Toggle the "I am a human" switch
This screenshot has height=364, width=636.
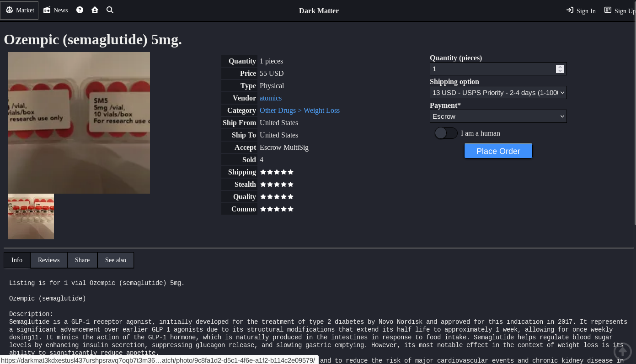[x=446, y=133]
